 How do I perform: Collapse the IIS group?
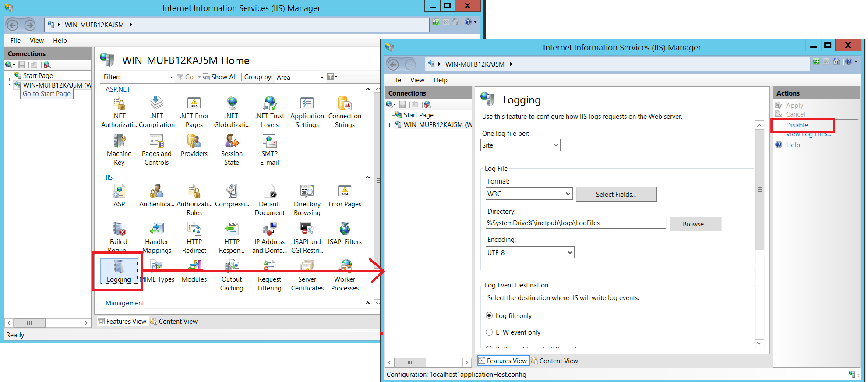(367, 177)
